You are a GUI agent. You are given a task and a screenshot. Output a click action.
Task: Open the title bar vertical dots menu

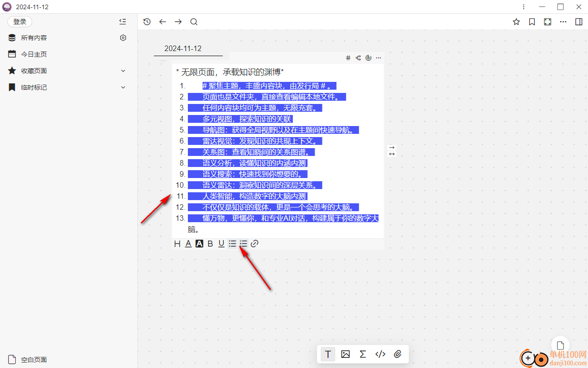(x=524, y=7)
